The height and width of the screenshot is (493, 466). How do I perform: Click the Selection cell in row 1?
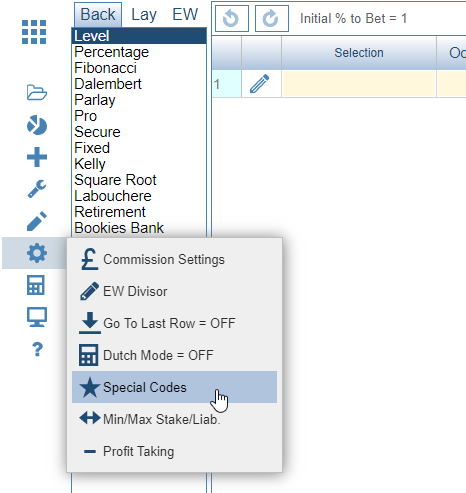[x=359, y=84]
